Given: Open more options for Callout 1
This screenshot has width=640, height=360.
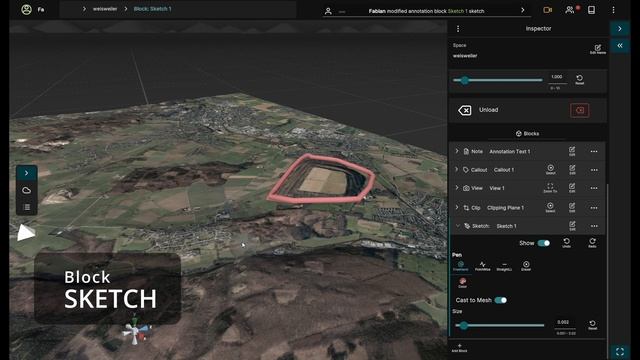Looking at the screenshot, I should pyautogui.click(x=594, y=170).
